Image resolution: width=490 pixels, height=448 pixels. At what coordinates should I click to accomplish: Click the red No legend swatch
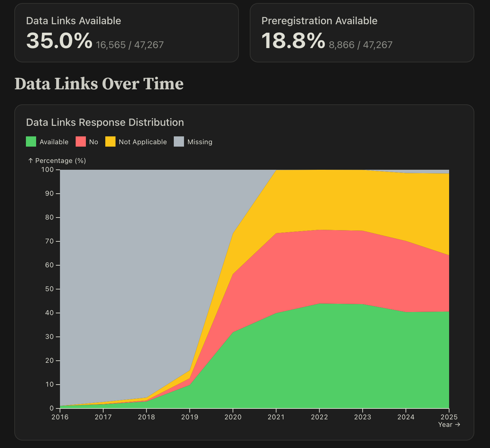click(x=81, y=141)
